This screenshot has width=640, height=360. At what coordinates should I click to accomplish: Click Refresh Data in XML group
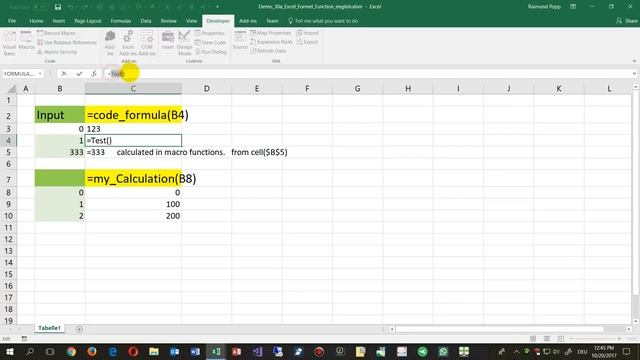click(268, 51)
